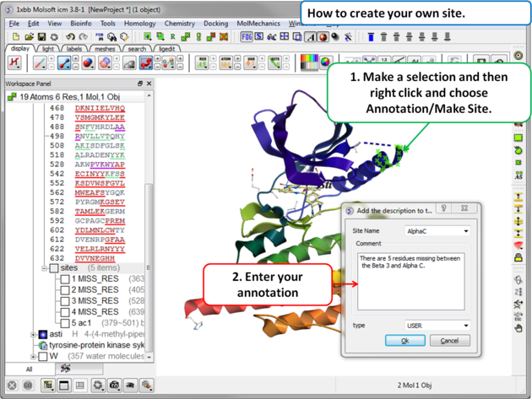Viewport: 532px width, 399px height.
Task: Click the rainbow color palette swatch
Action: [x=311, y=62]
